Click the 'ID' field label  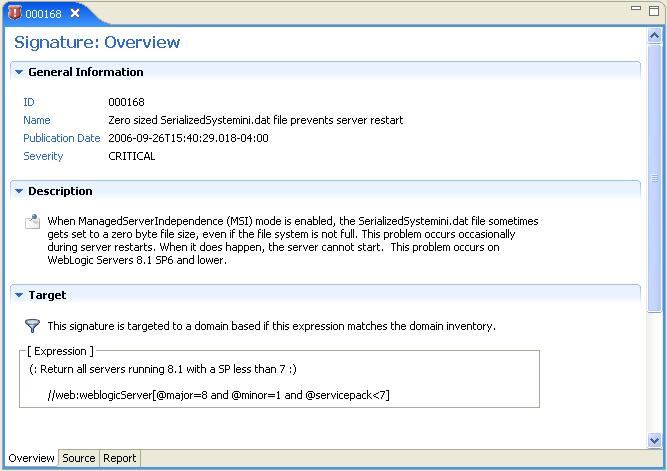(x=29, y=102)
